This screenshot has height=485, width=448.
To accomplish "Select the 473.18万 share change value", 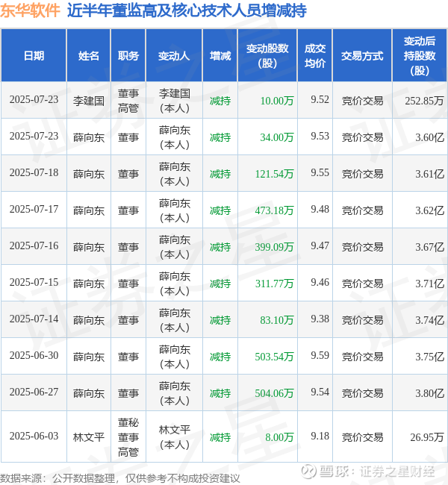I will [x=274, y=210].
